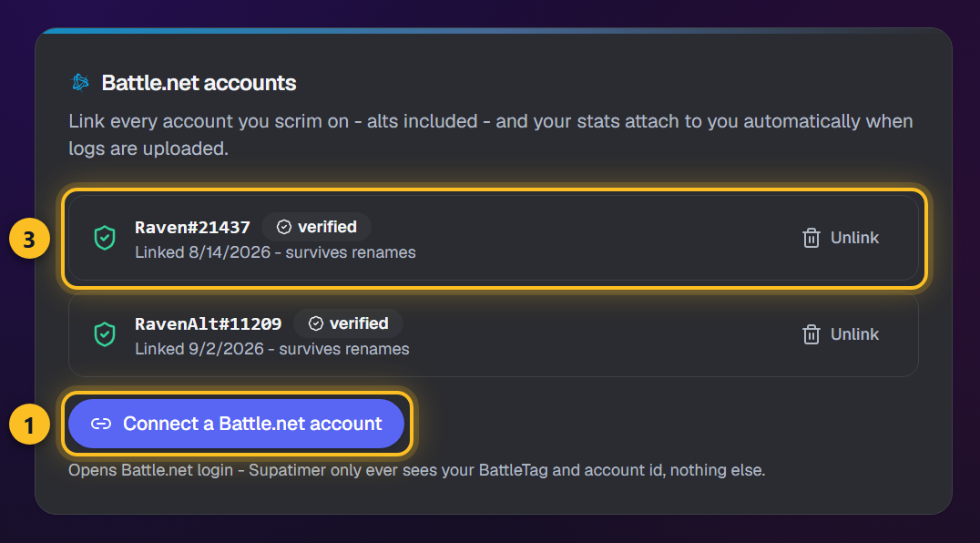Click the checkmark icon in Raven#21437's verified badge
This screenshot has width=980, height=543.
pyautogui.click(x=284, y=227)
